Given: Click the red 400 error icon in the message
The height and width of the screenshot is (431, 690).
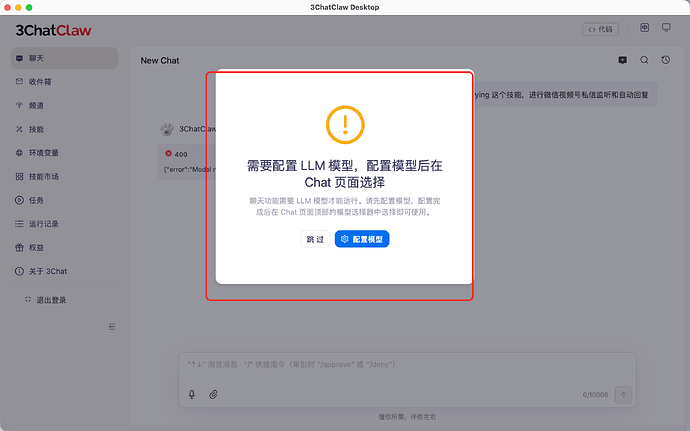Looking at the screenshot, I should pos(168,154).
